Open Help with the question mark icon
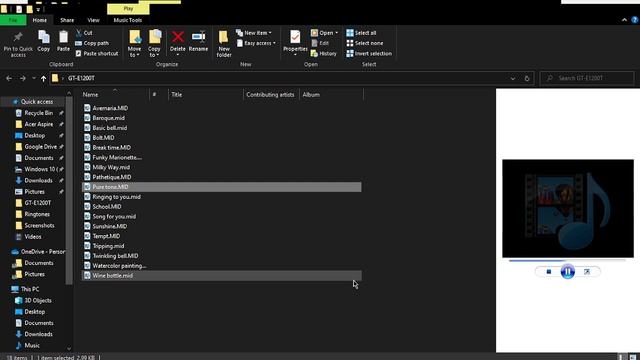 pyautogui.click(x=635, y=20)
